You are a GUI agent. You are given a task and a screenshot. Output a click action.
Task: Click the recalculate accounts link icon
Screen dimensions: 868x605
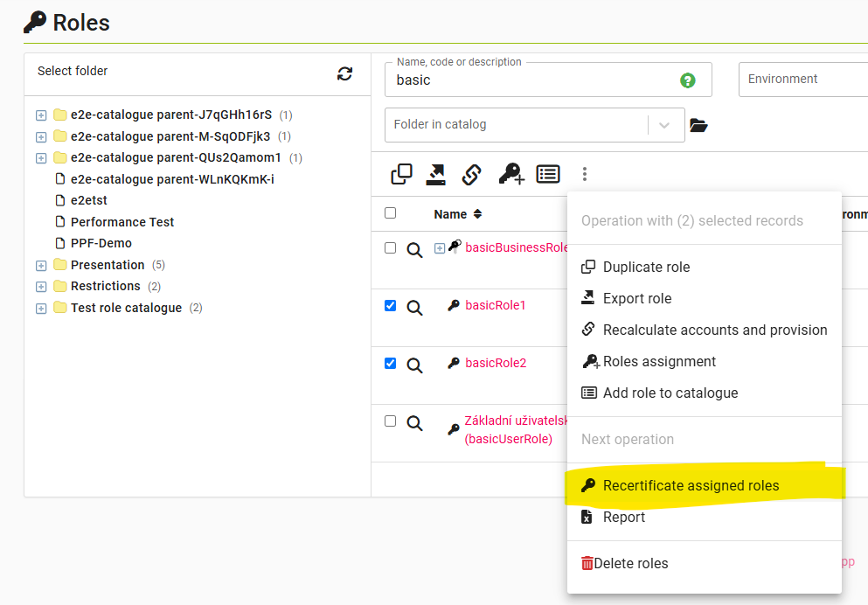(471, 175)
